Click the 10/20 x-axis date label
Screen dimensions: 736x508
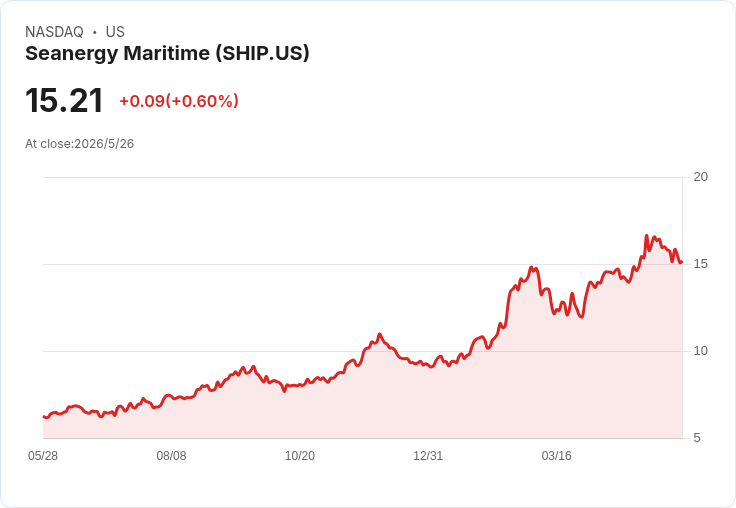pyautogui.click(x=300, y=456)
